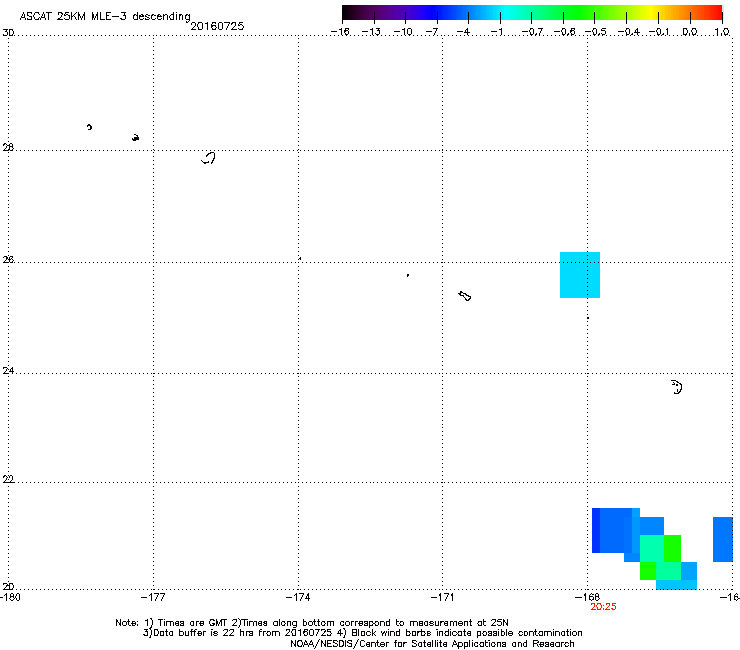Click the blue data cell at the right edge
This screenshot has height=650, width=740.
tap(723, 539)
